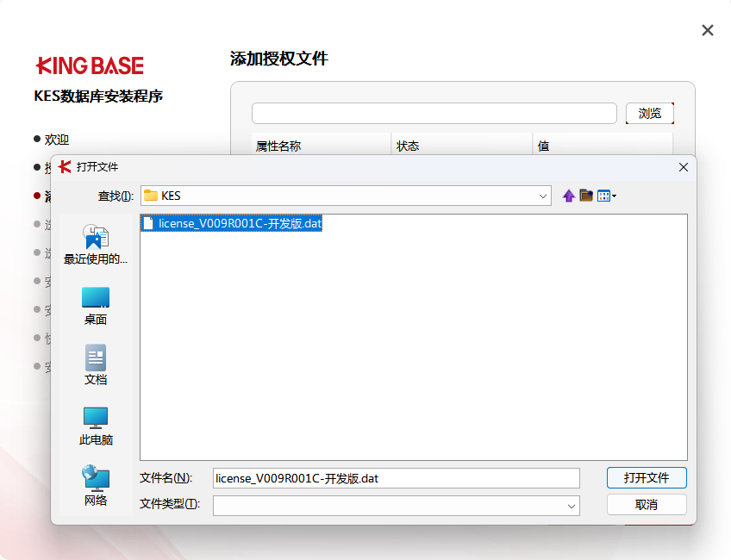Open the view menu icon dropdown
Screen dimensions: 731x560
tap(607, 196)
